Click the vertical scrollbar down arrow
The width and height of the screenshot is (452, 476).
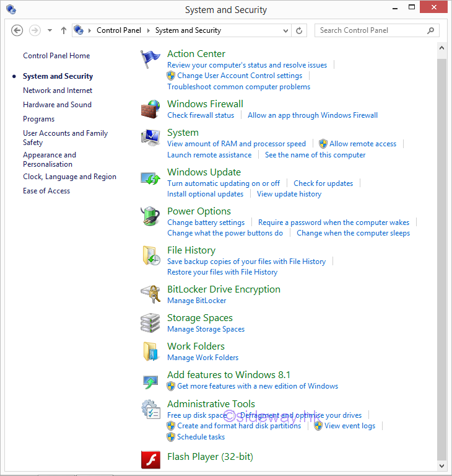click(x=441, y=465)
